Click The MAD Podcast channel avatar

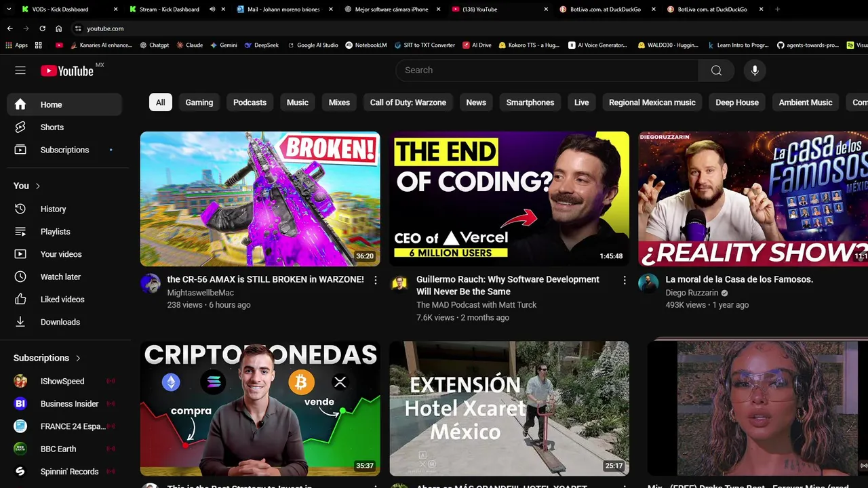click(x=399, y=283)
